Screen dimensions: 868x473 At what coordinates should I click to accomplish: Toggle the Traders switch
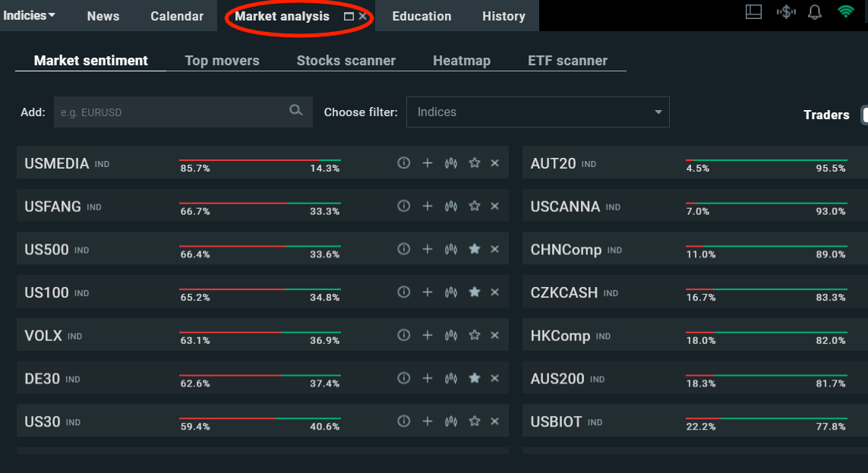pyautogui.click(x=864, y=115)
